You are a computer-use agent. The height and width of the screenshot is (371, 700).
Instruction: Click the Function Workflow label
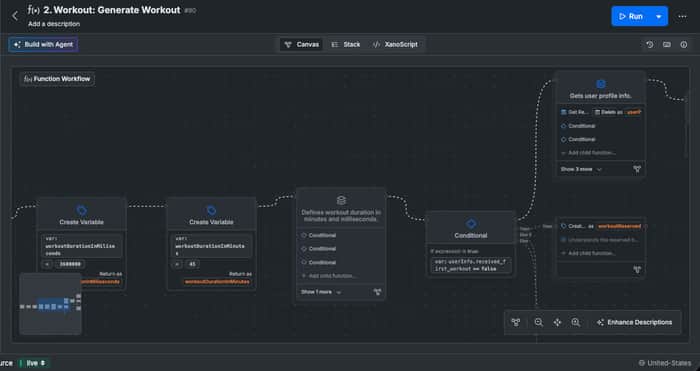pyautogui.click(x=57, y=79)
